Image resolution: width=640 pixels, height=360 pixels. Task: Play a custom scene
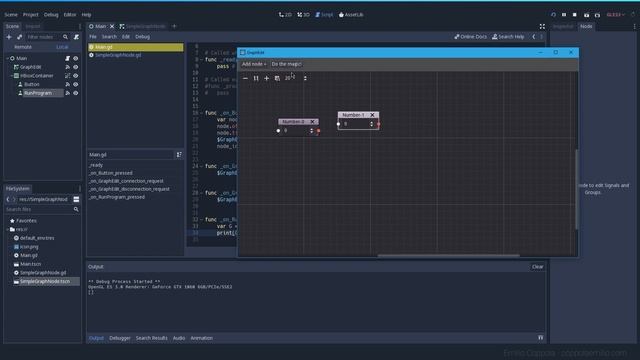click(x=597, y=15)
